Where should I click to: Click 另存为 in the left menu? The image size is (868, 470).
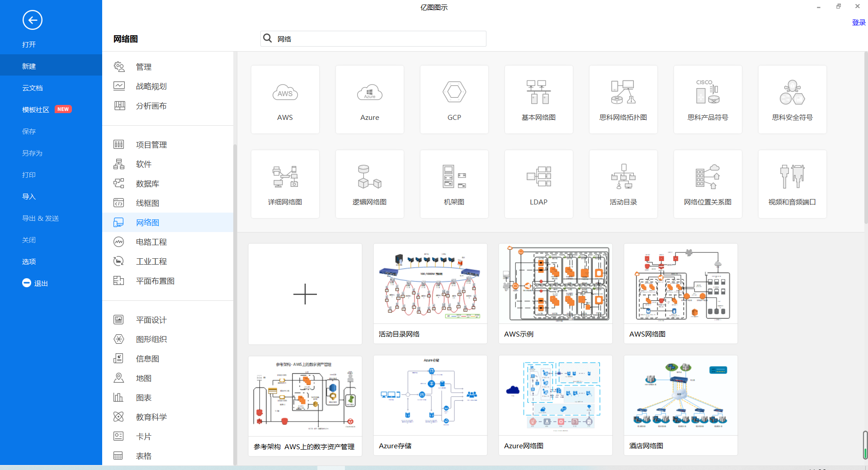click(51, 153)
